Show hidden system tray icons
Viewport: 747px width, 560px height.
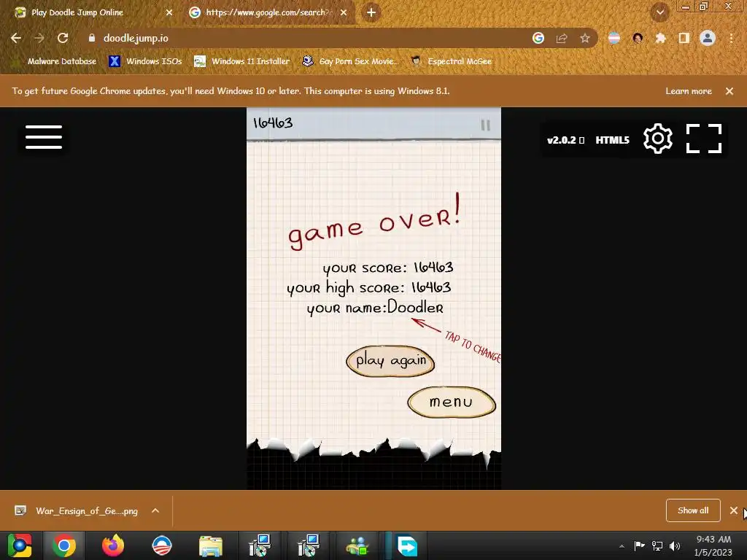(622, 546)
